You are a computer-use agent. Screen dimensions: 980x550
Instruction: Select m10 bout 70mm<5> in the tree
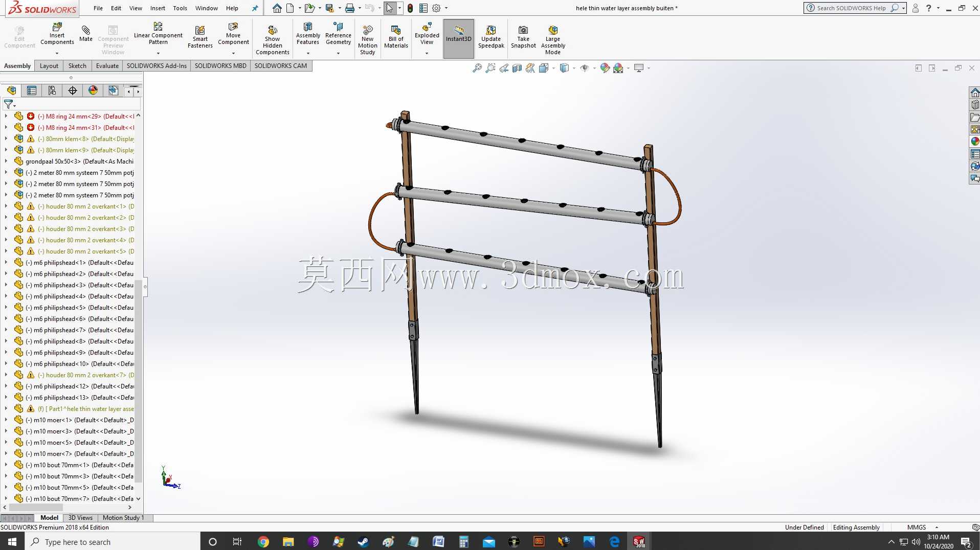(80, 487)
